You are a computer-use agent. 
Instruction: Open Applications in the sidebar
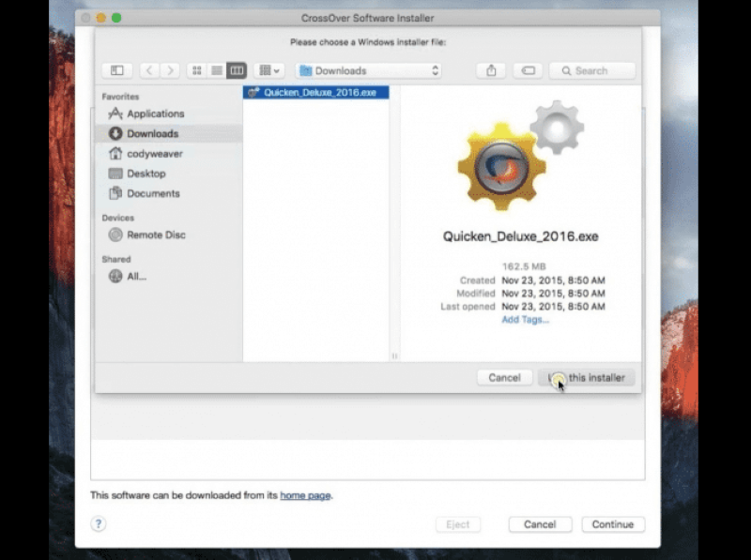point(155,114)
